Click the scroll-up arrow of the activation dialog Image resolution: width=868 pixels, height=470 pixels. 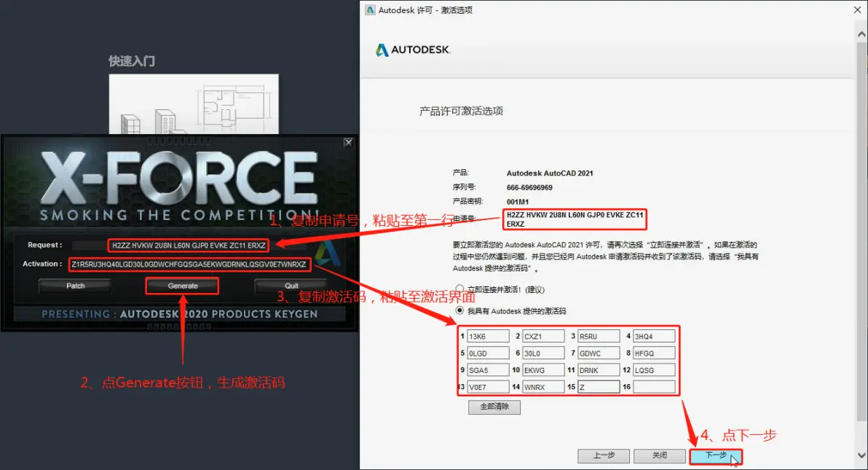tap(862, 34)
